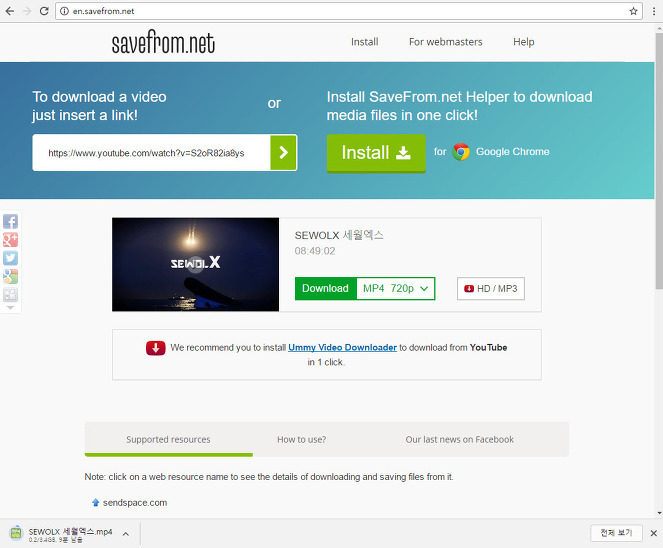Open the MP4 720p format dropdown
Screen dimensions: 663x548
(396, 288)
